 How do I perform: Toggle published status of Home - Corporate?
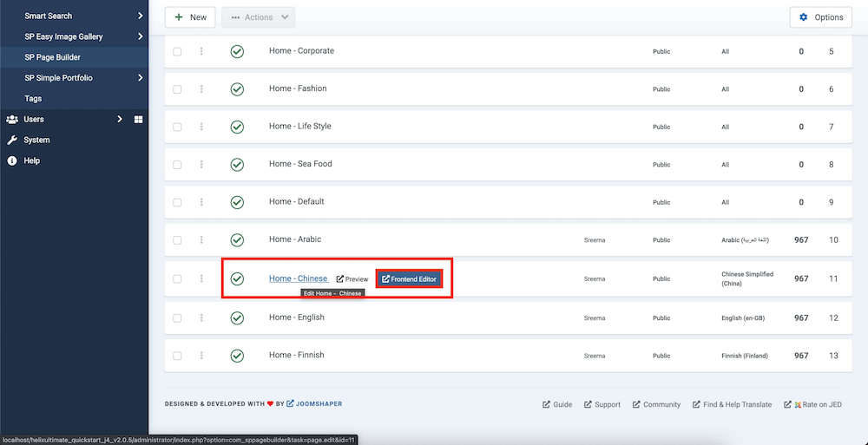click(x=237, y=51)
